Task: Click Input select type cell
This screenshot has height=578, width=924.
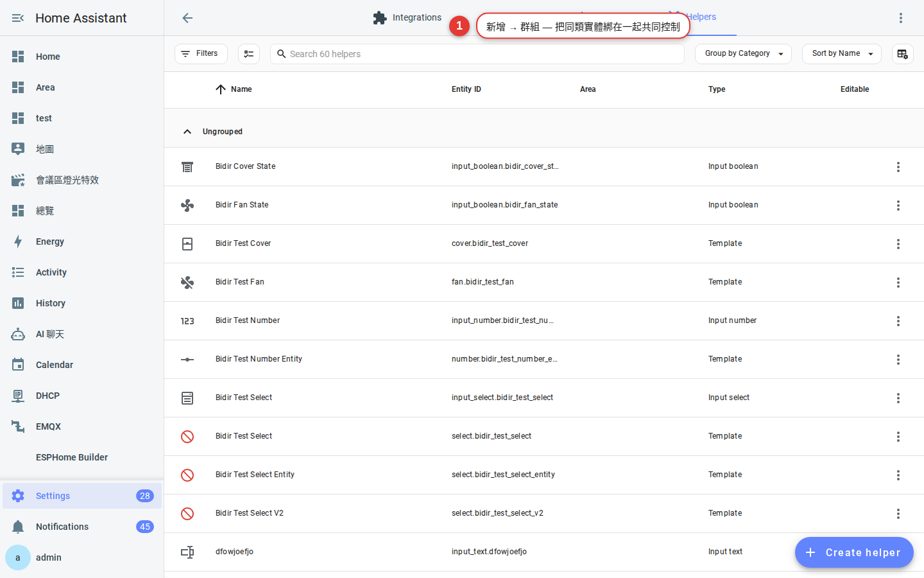Action: tap(729, 398)
